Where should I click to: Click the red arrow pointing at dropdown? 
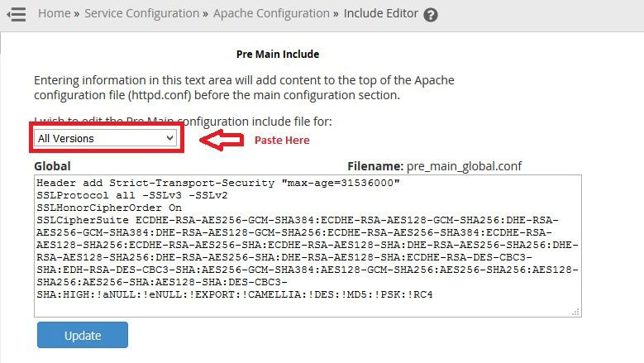[222, 141]
